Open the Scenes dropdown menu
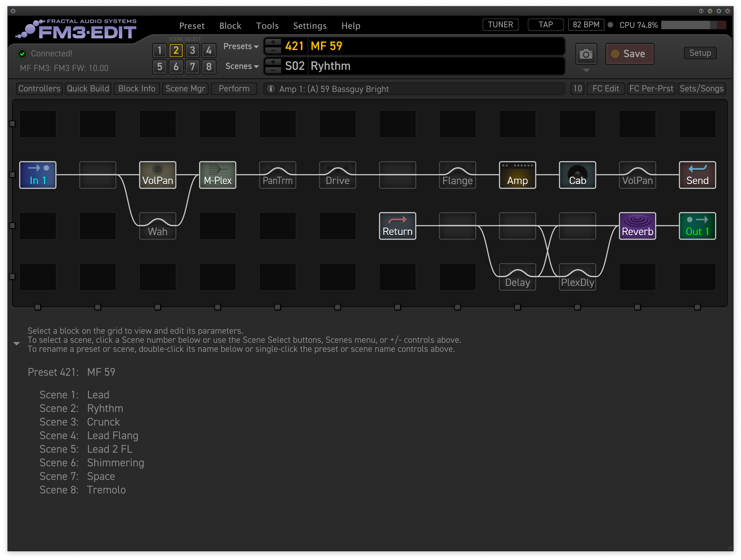The image size is (741, 560). pos(241,66)
